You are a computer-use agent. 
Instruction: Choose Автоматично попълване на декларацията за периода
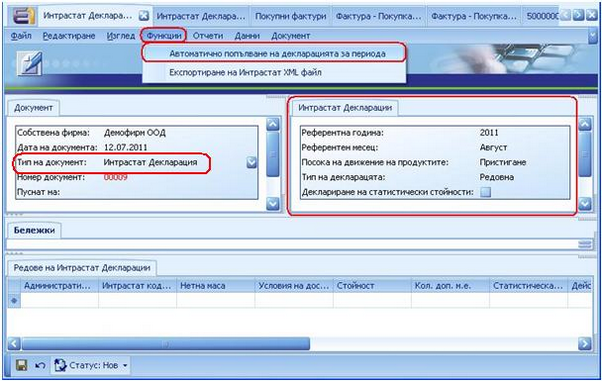coord(274,53)
